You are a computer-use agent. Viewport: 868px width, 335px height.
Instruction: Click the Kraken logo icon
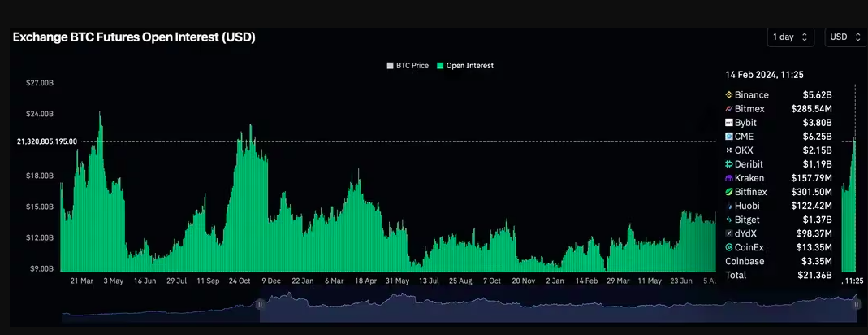click(x=729, y=178)
